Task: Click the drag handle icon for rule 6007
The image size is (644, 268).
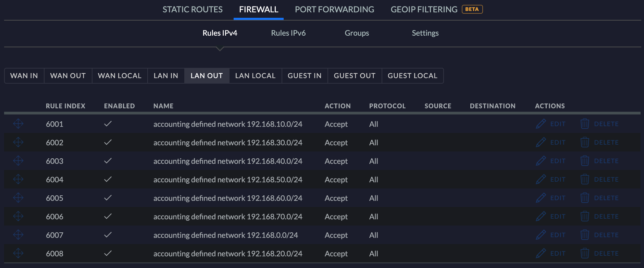Action: click(x=18, y=235)
